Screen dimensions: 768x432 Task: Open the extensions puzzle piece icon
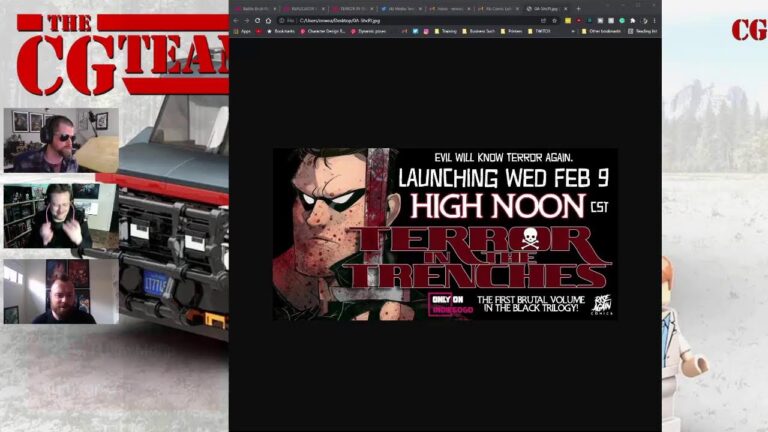pos(632,20)
